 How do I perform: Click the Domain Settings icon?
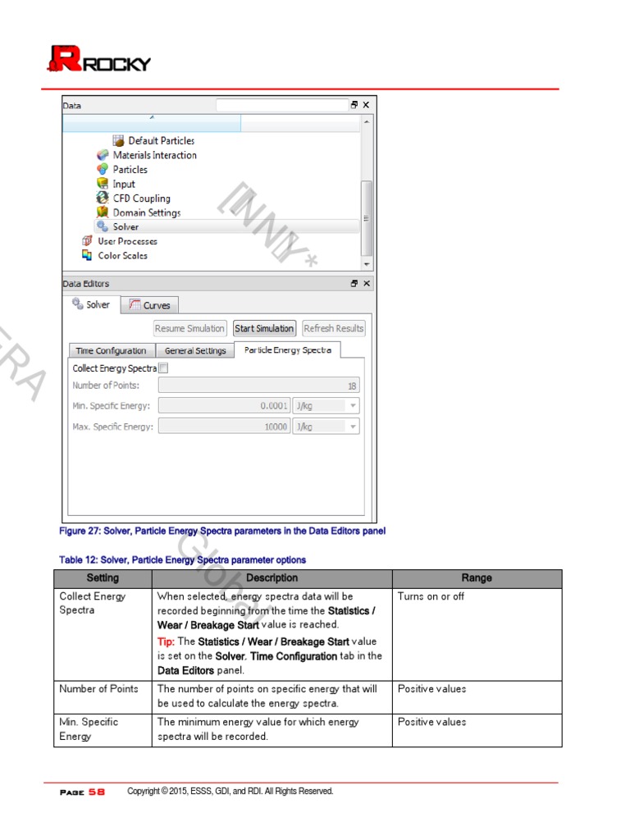click(103, 212)
